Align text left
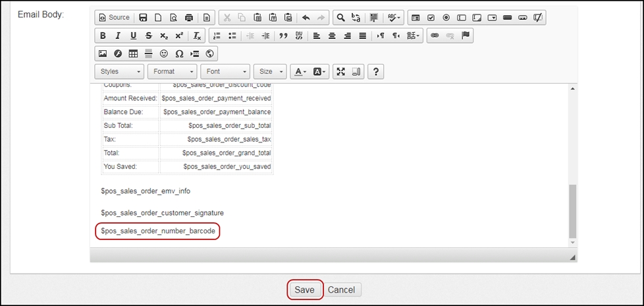Viewport: 644px width, 306px height. click(x=317, y=36)
